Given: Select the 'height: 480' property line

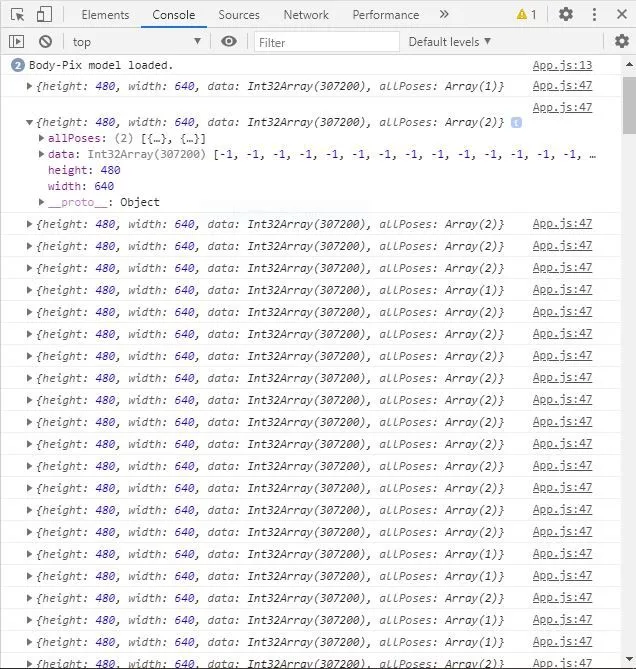Looking at the screenshot, I should tap(84, 170).
